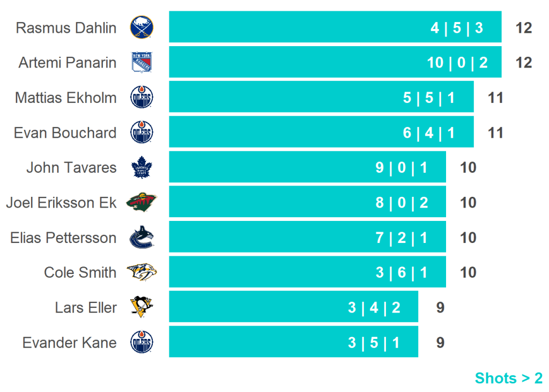
Task: Click the Oilers logo next to Evander Kane
Action: 142,342
